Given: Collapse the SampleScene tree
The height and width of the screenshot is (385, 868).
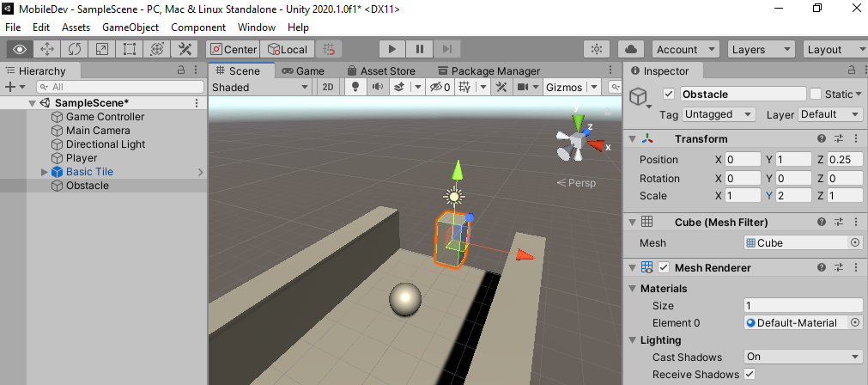Looking at the screenshot, I should pyautogui.click(x=32, y=103).
